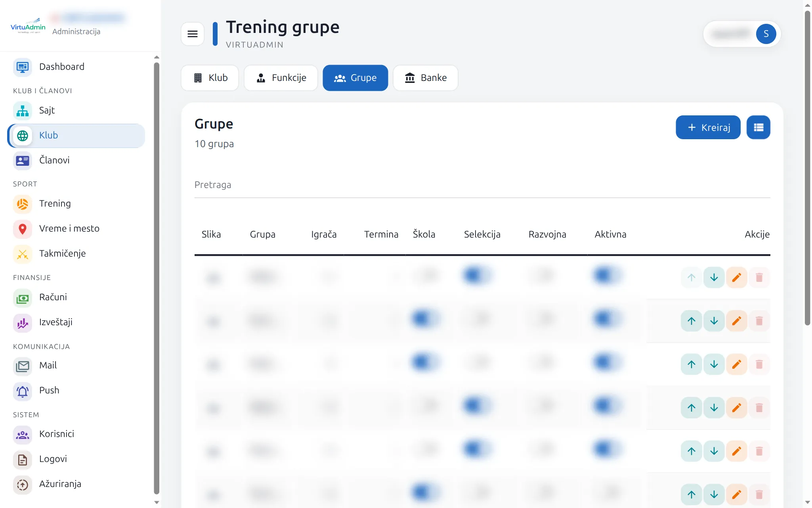Sort table by Igrača column header

[324, 234]
